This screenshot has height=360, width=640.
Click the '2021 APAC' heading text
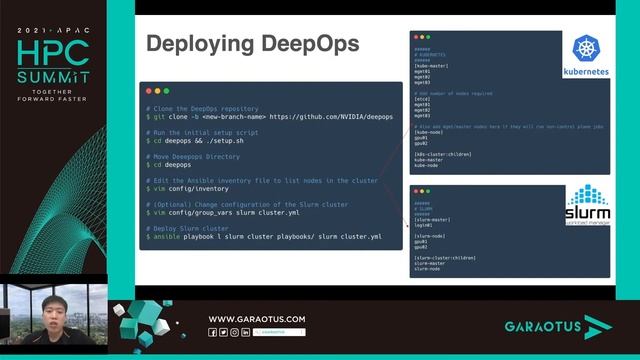(53, 30)
